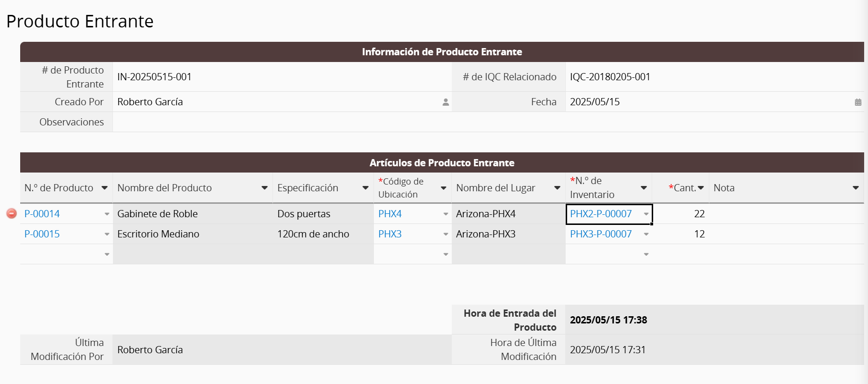The height and width of the screenshot is (384, 868).
Task: Open the Cant. column filter arrow
Action: point(701,188)
